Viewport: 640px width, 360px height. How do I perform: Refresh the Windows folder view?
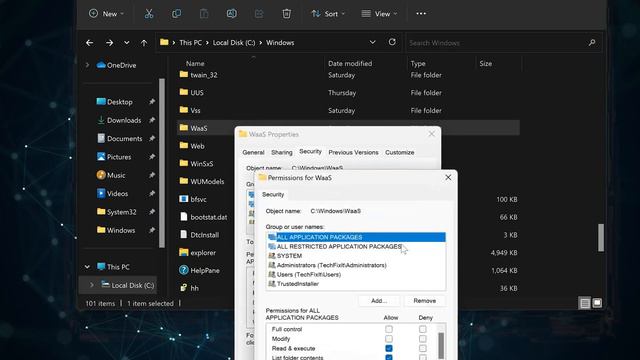pyautogui.click(x=392, y=42)
